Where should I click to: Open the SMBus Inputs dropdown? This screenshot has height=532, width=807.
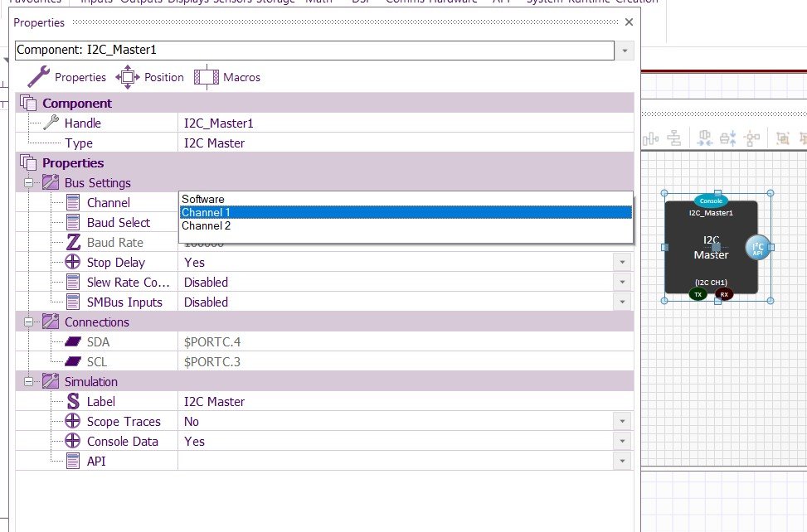(622, 302)
